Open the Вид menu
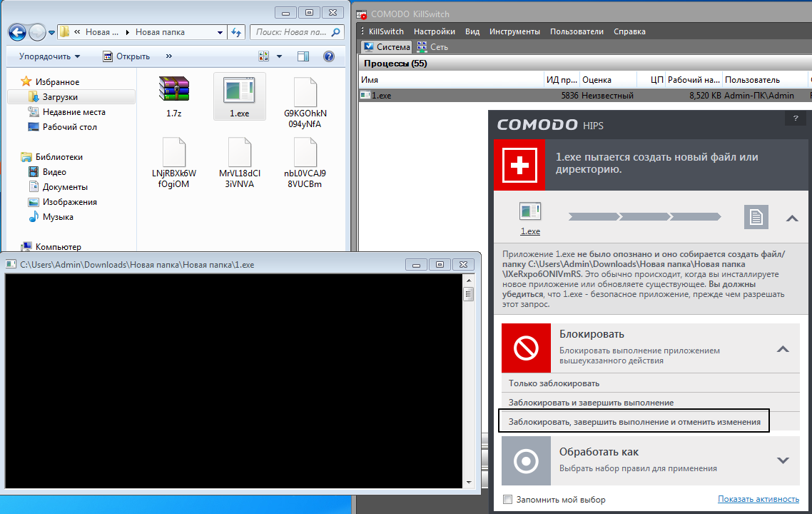This screenshot has width=812, height=514. (x=472, y=31)
